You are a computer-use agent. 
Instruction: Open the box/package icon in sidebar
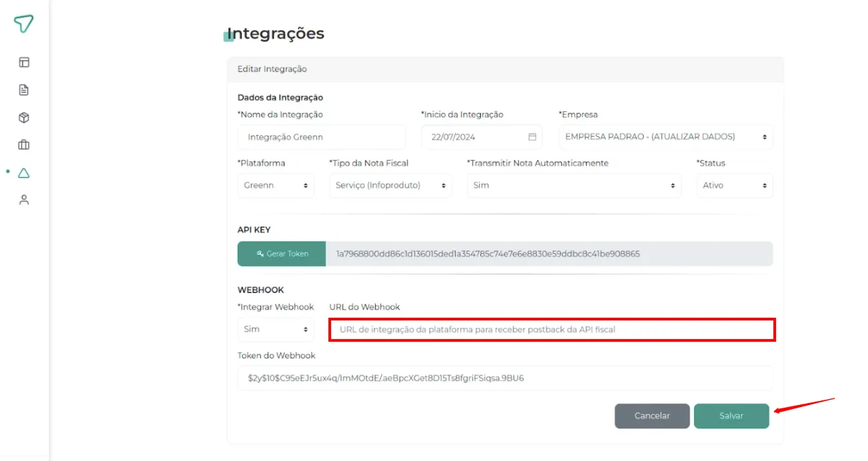tap(24, 118)
